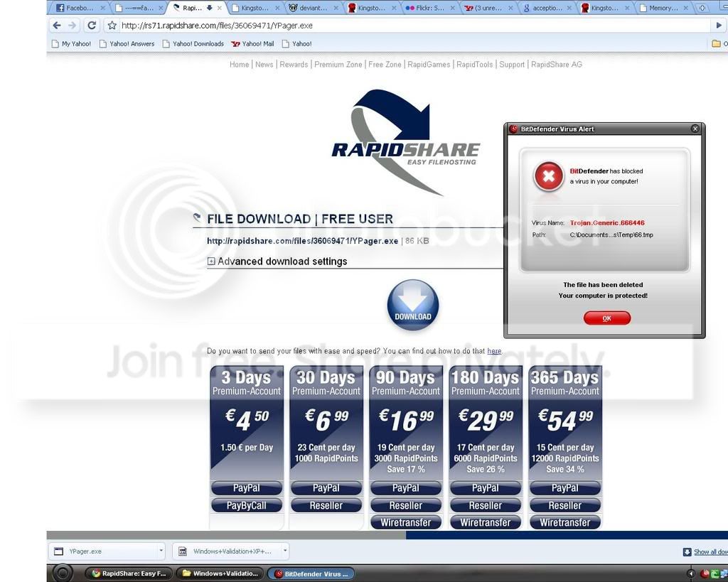Open the Yahoo! Answers bookmark

point(127,43)
